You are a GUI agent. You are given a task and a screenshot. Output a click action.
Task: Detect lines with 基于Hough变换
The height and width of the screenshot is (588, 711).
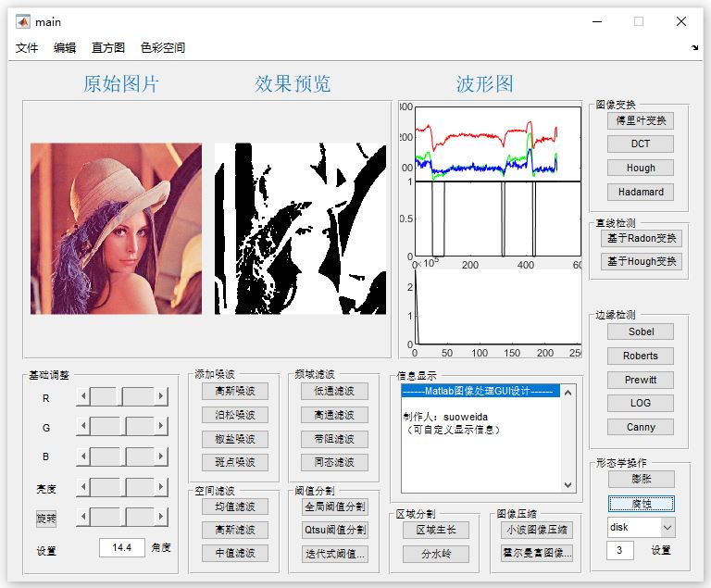[x=642, y=261]
